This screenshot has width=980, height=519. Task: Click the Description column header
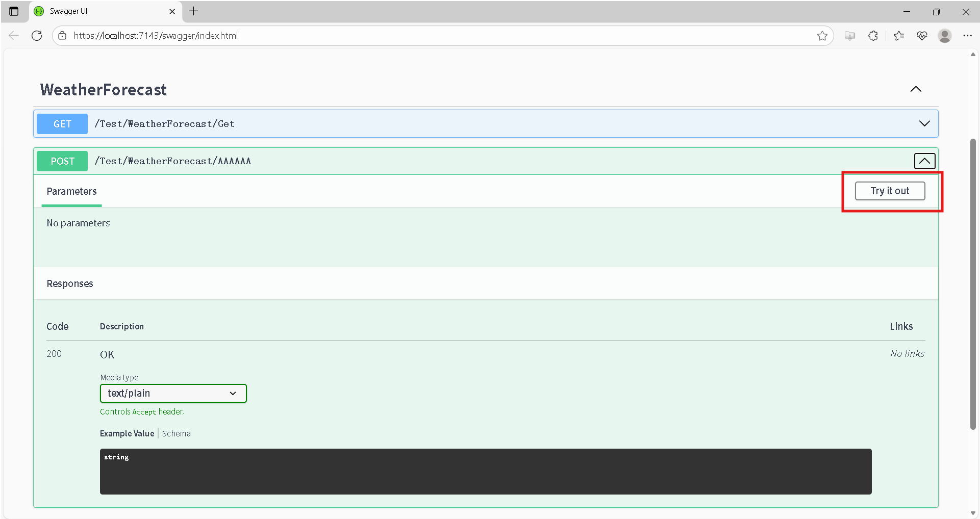(x=122, y=326)
